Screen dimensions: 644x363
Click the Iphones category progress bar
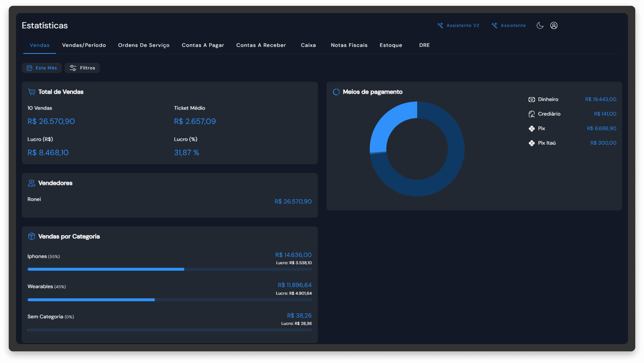(169, 269)
